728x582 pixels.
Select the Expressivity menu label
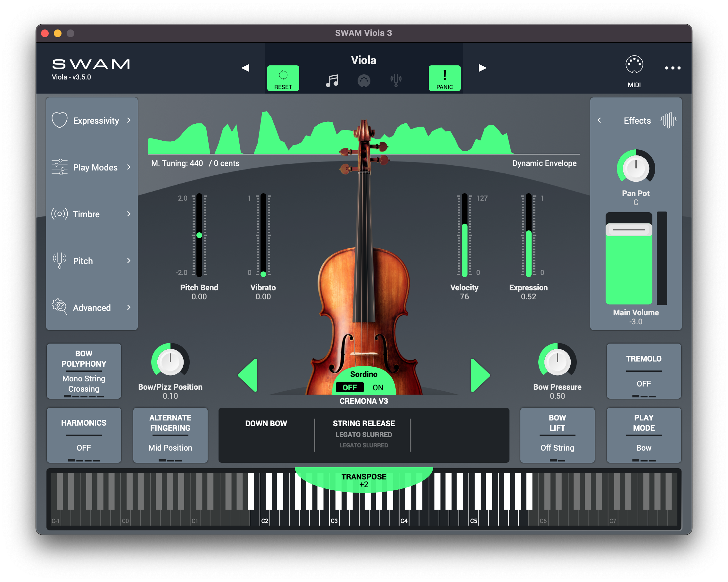coord(96,121)
